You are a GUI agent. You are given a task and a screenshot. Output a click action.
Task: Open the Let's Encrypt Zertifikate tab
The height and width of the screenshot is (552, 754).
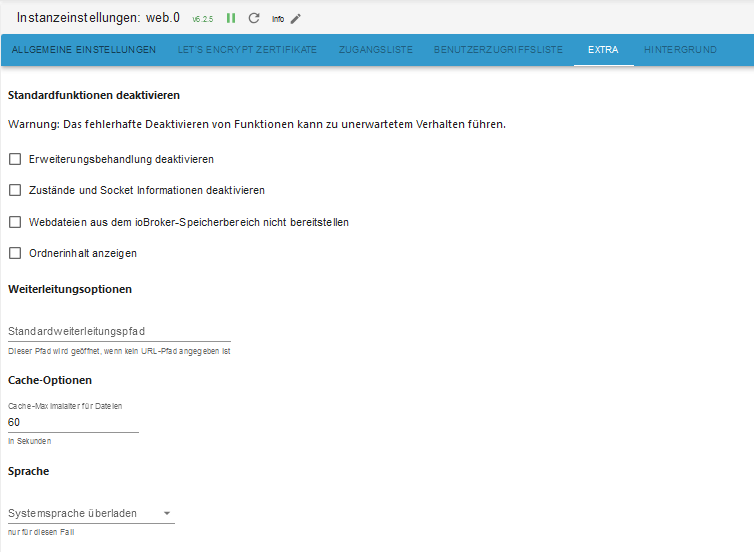click(247, 50)
